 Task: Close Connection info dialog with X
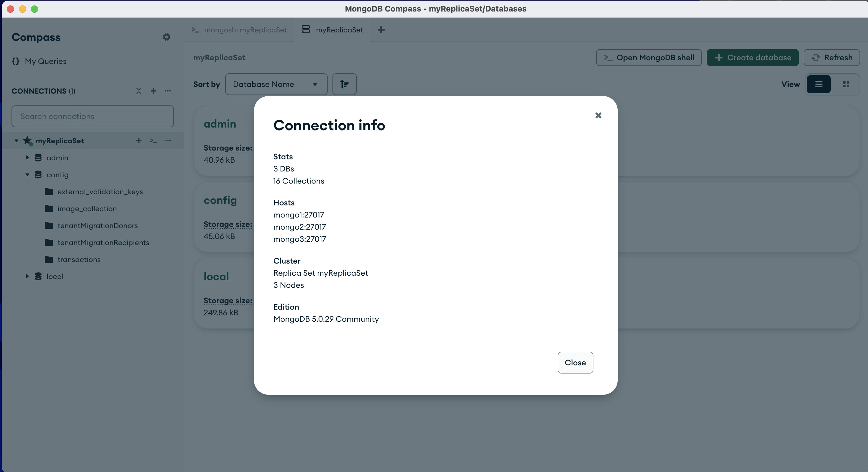(598, 115)
